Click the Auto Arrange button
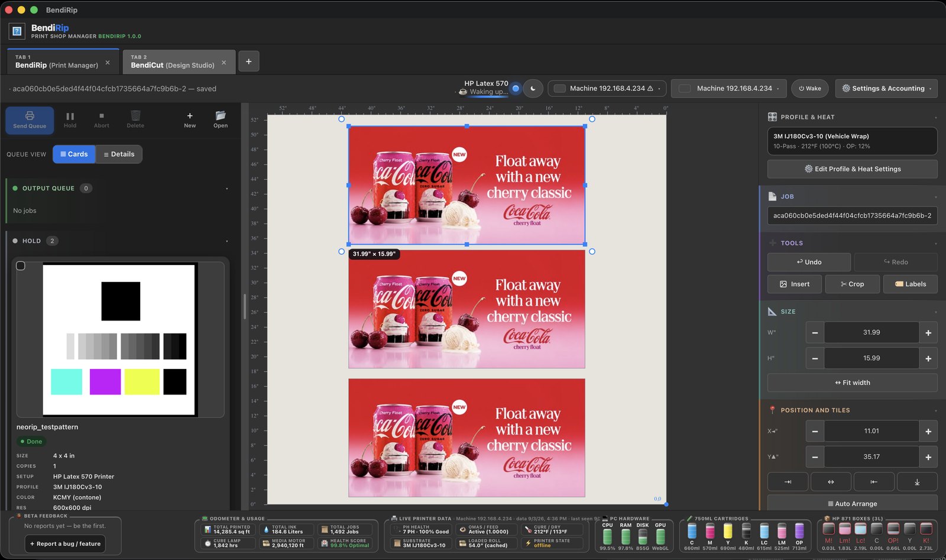This screenshot has height=560, width=946. click(852, 504)
